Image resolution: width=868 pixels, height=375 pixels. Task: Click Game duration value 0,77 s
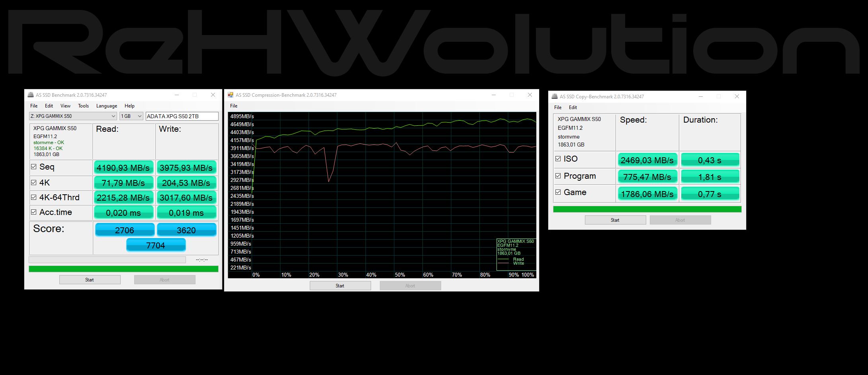(710, 194)
